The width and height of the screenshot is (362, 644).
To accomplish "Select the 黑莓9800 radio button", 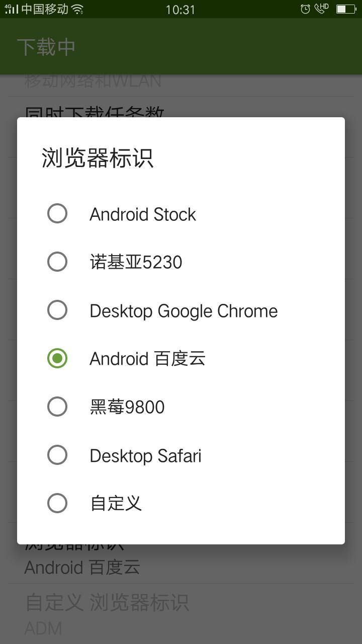I will (57, 407).
